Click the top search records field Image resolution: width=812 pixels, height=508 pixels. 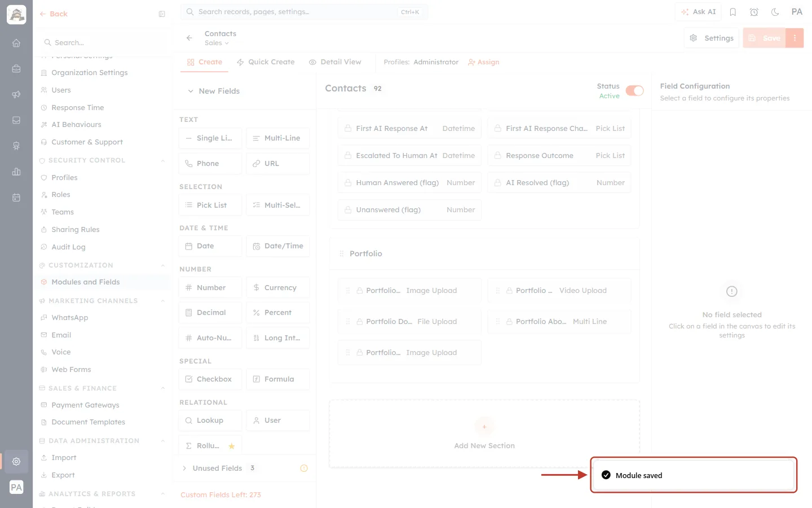pos(304,12)
